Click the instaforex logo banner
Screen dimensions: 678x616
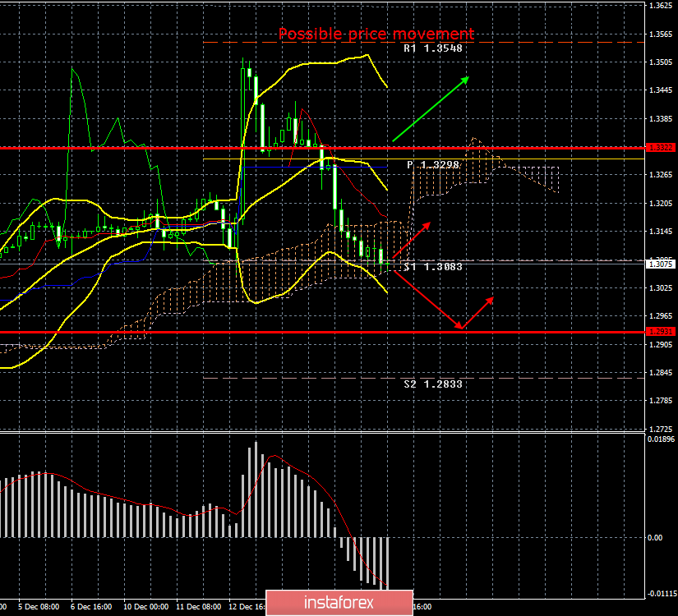click(337, 601)
